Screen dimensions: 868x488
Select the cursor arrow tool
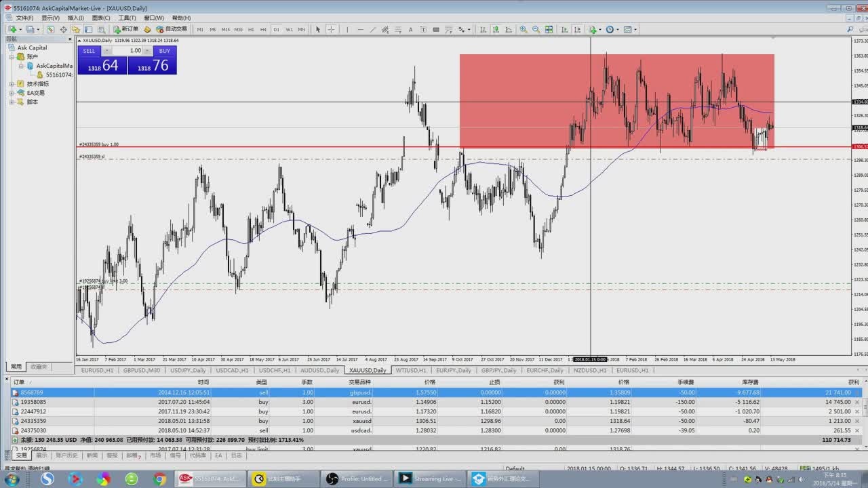318,29
